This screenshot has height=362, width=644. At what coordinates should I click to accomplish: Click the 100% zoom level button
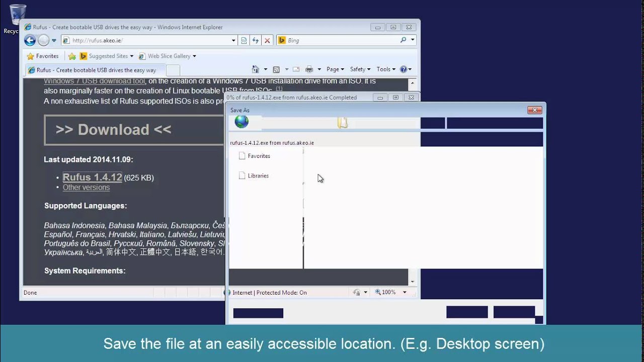click(x=386, y=292)
